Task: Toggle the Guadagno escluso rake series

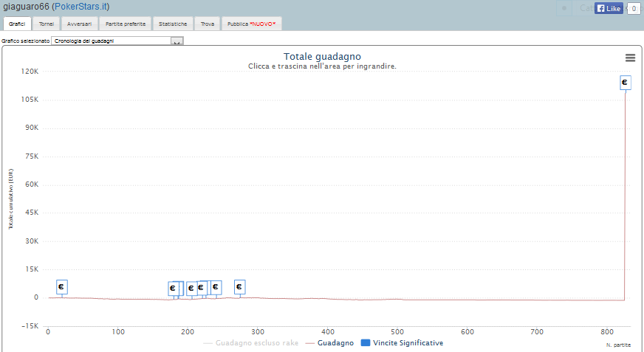Action: 249,343
